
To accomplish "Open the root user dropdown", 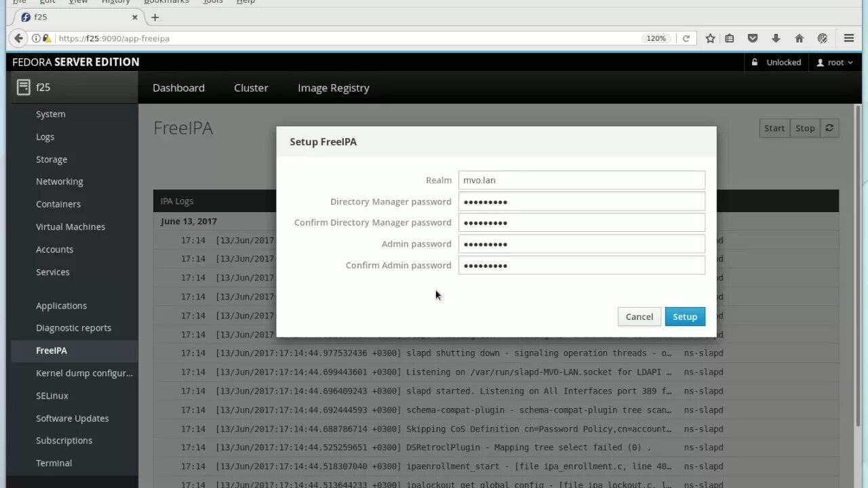I will pyautogui.click(x=835, y=62).
